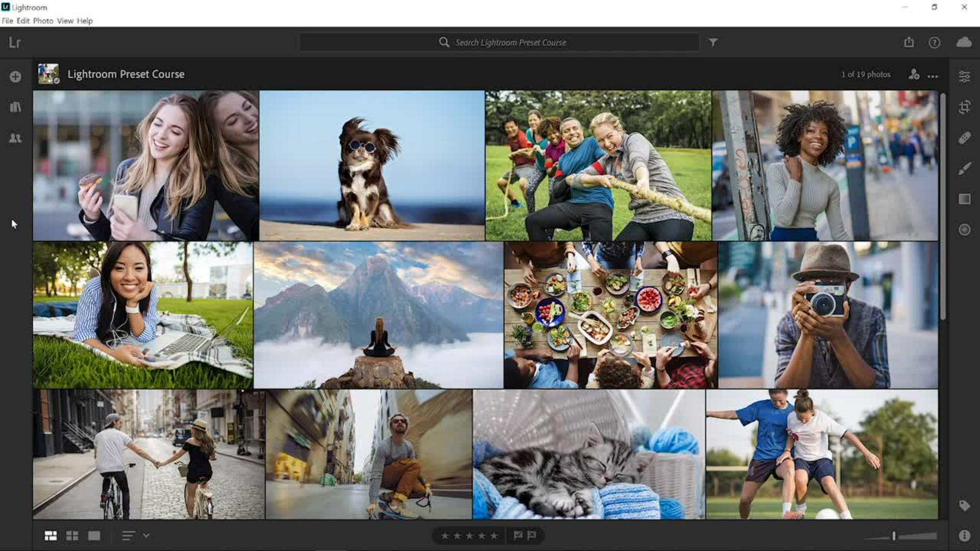Select the Crop and Rotate tool

(964, 107)
